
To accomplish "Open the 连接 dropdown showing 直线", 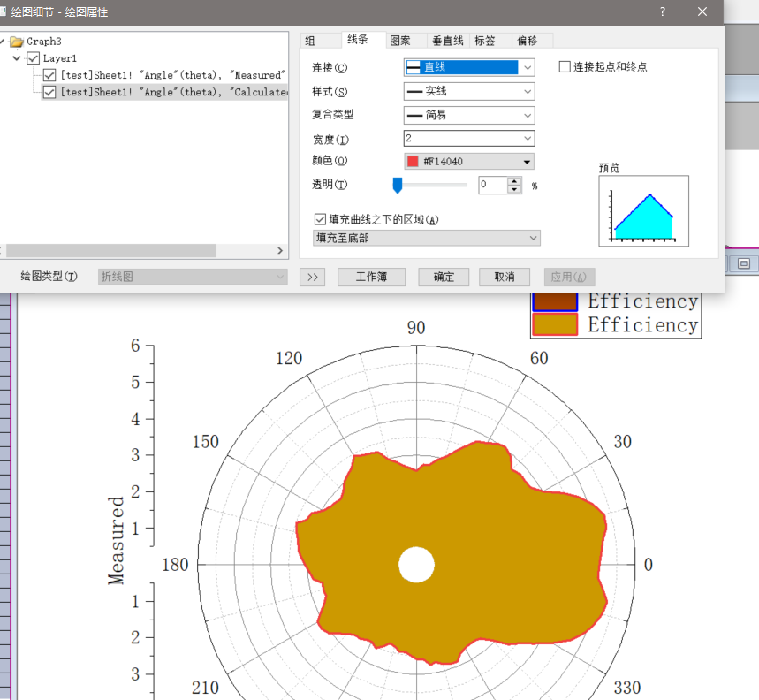I will point(469,67).
